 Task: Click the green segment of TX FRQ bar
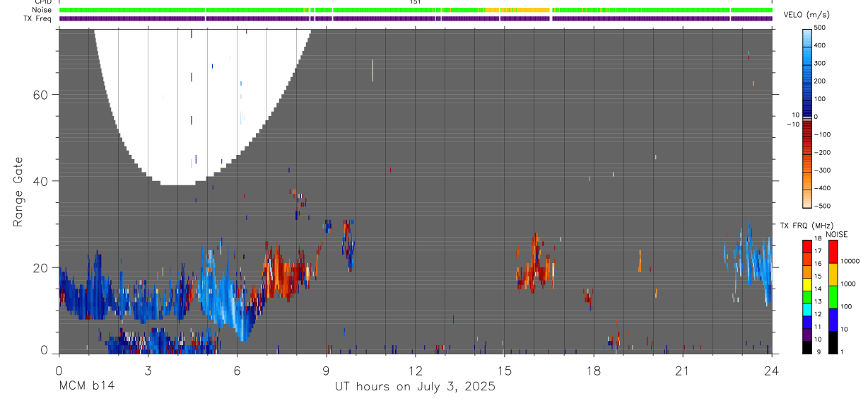tap(807, 297)
